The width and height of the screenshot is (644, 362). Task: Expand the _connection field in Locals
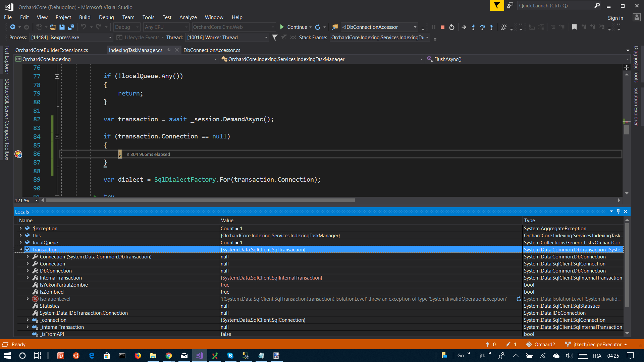(x=28, y=320)
